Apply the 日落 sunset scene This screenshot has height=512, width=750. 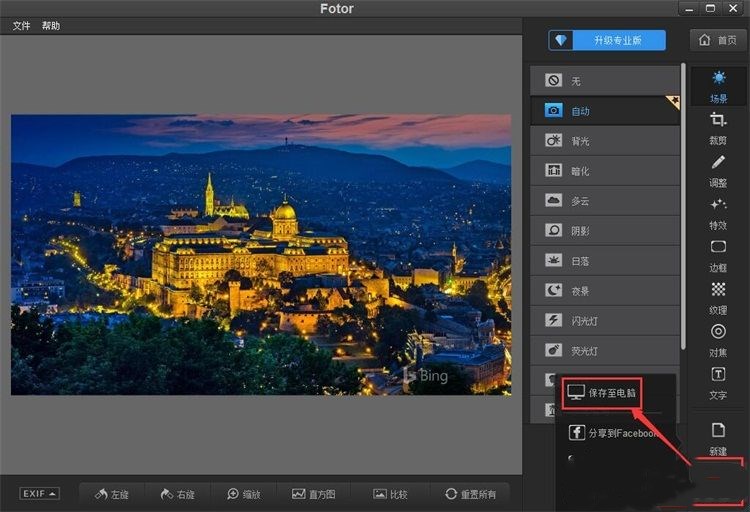coord(605,261)
